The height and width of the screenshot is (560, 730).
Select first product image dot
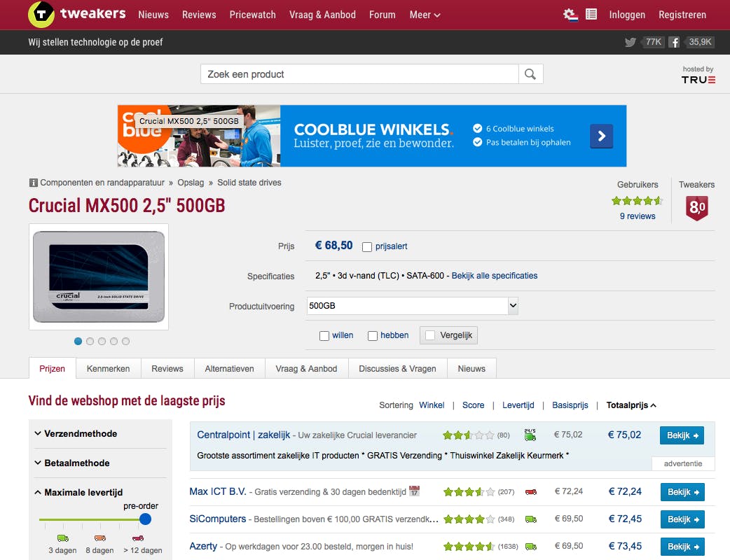[78, 342]
